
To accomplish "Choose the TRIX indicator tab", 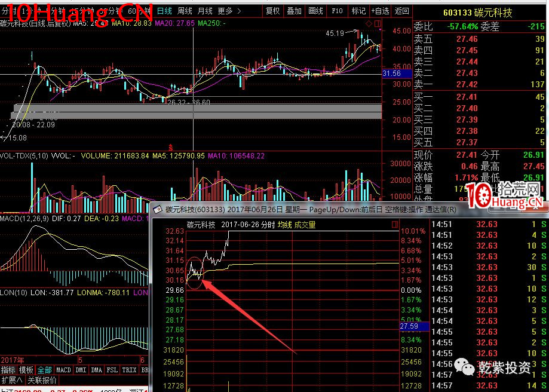I will 129,370.
